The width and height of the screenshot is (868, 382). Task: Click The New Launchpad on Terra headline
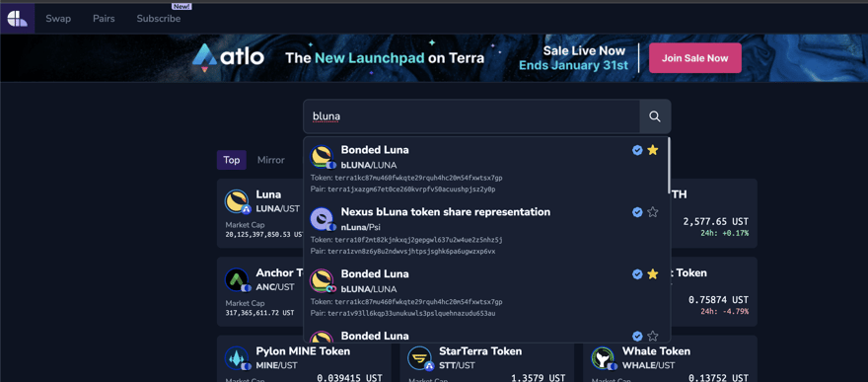click(x=385, y=57)
